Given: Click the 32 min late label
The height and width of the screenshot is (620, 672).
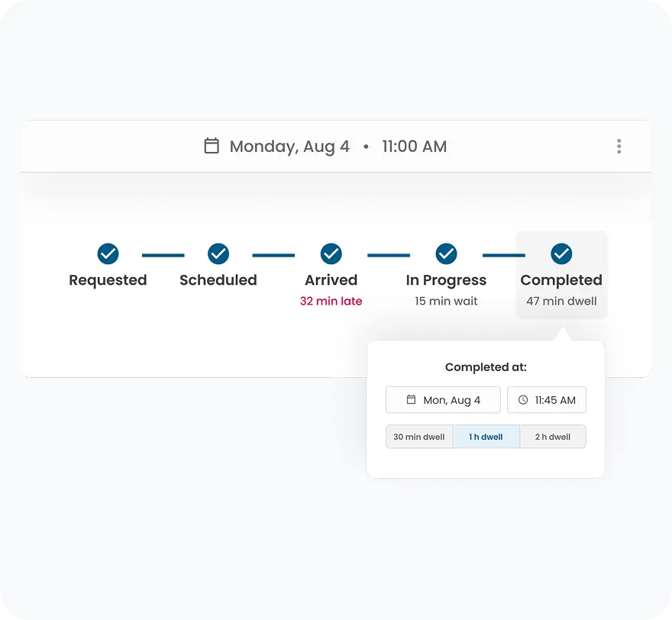Looking at the screenshot, I should pos(331,301).
